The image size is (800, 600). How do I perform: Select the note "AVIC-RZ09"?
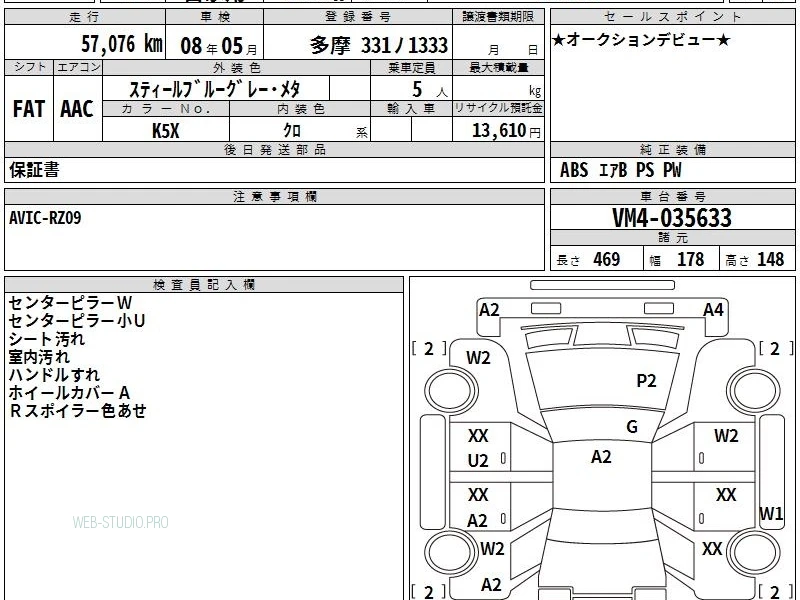point(45,218)
